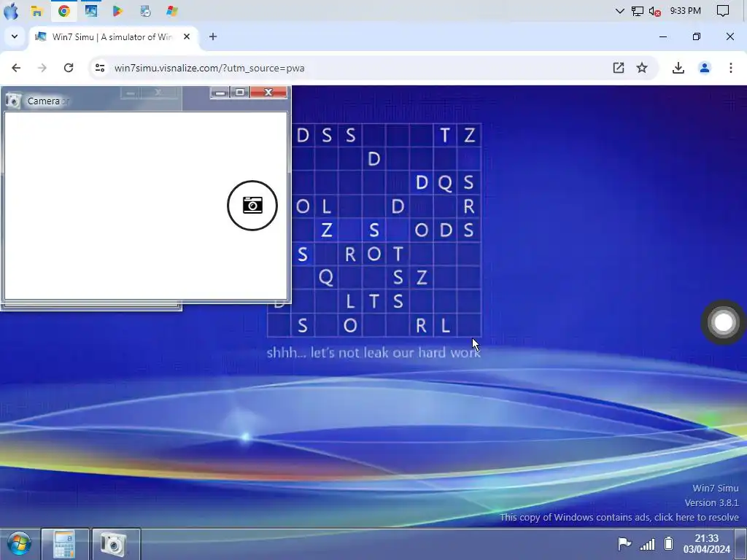This screenshot has height=560, width=747.
Task: Click the battery icon in Win7 tray
Action: [668, 543]
